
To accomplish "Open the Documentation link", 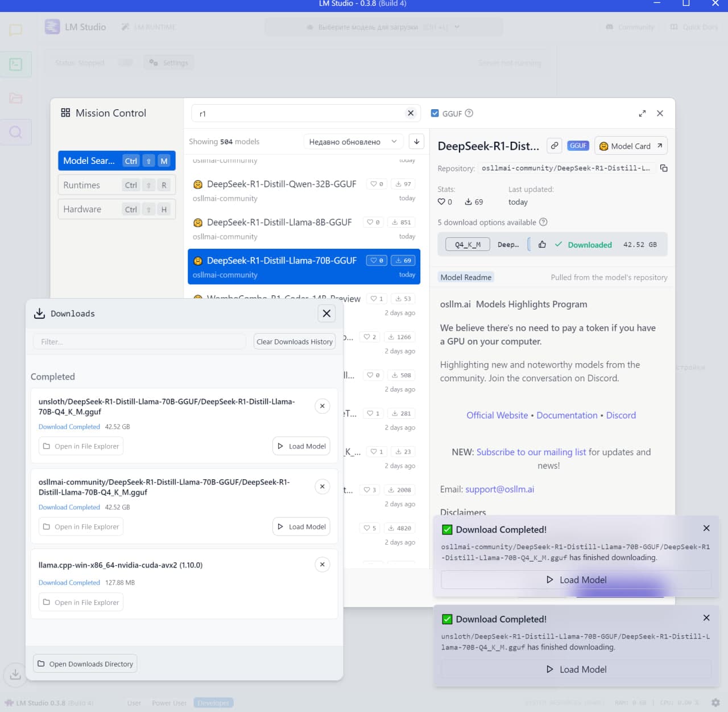I will (x=567, y=415).
